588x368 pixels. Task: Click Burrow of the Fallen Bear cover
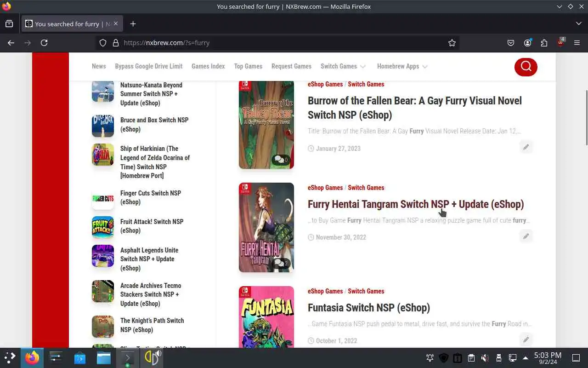pyautogui.click(x=266, y=124)
